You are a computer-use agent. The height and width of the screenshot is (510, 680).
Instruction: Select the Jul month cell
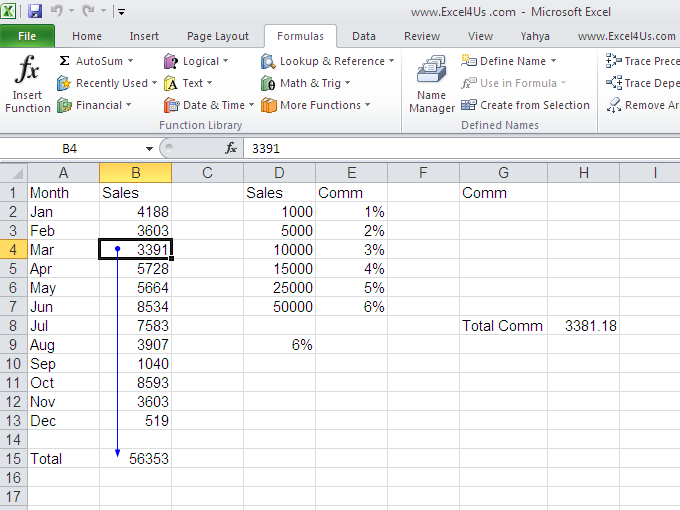(64, 326)
